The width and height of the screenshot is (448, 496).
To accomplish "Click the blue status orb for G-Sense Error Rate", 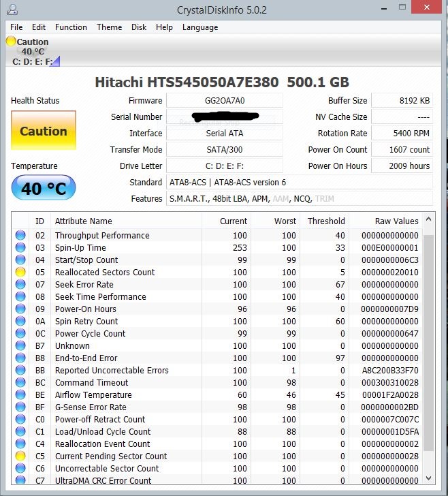I will click(x=20, y=407).
